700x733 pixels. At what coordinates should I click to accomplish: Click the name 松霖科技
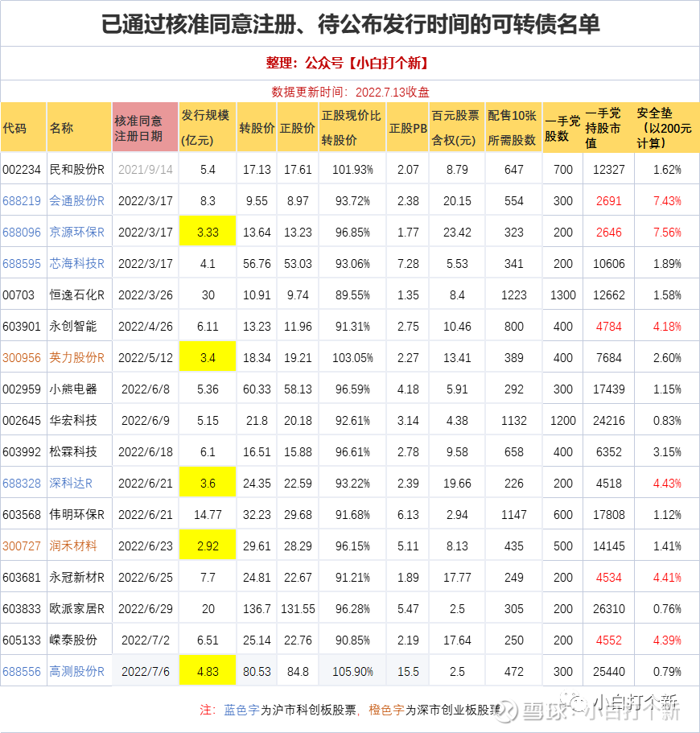tap(73, 451)
